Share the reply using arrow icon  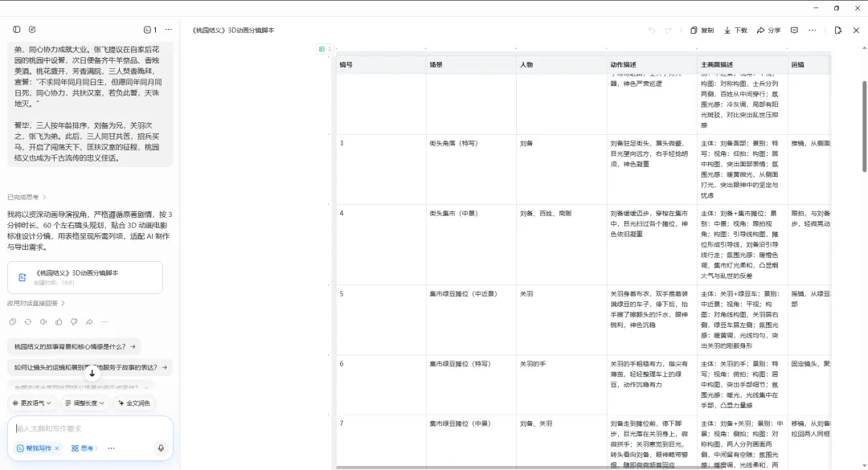click(x=89, y=321)
